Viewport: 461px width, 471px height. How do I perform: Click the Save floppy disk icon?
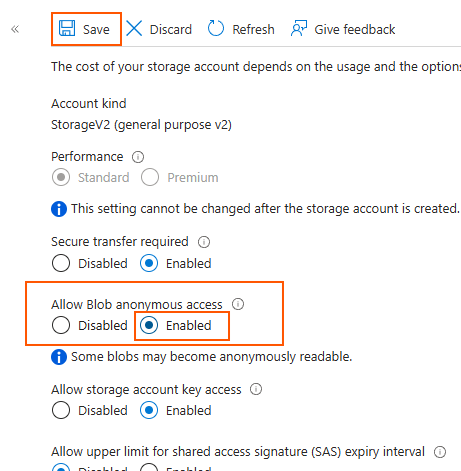(x=67, y=28)
